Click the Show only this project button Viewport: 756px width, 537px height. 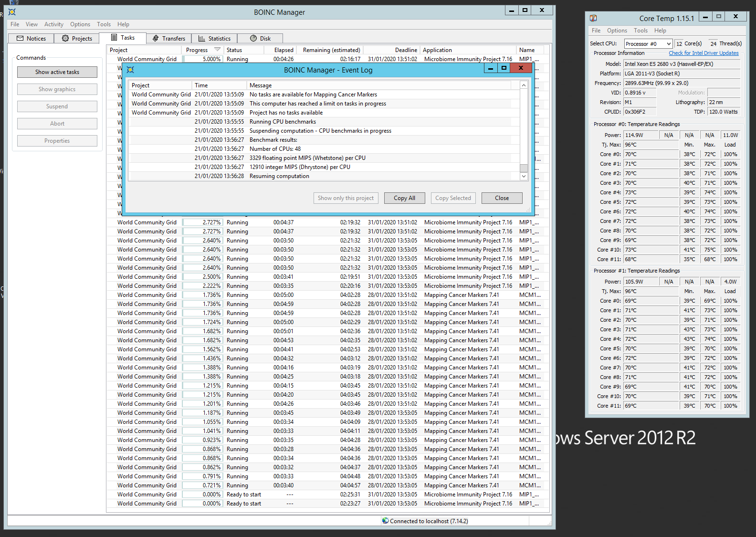(346, 198)
